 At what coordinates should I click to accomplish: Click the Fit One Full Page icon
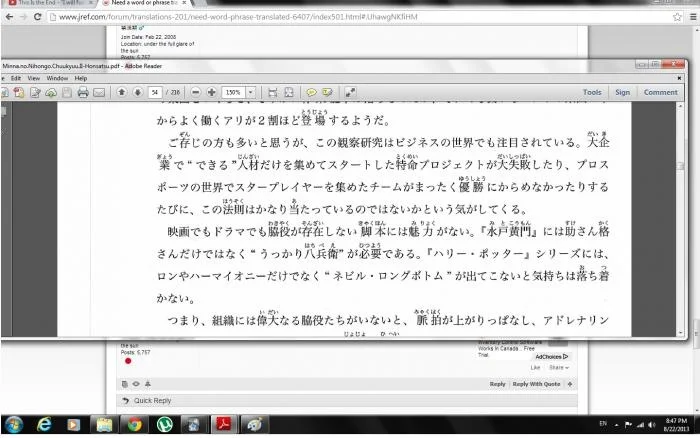pos(289,92)
